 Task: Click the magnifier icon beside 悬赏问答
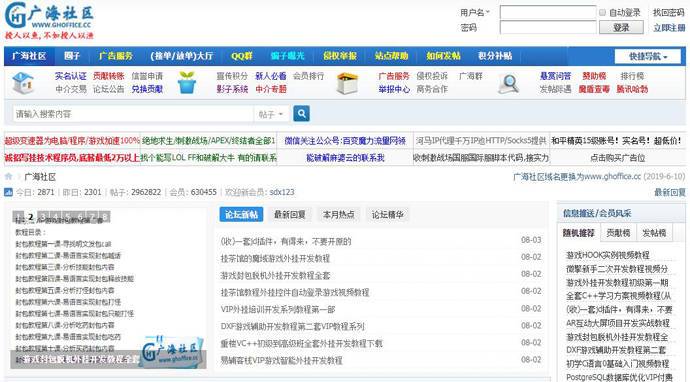coord(508,83)
